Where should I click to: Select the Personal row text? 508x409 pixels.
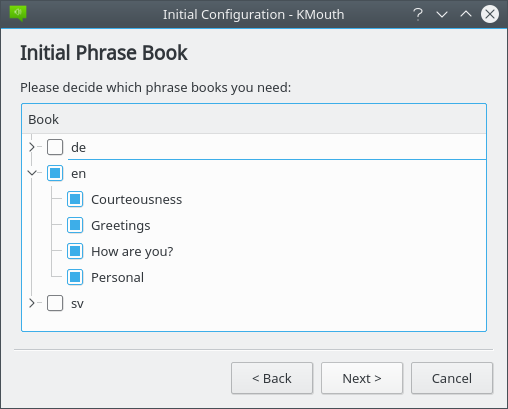point(117,277)
